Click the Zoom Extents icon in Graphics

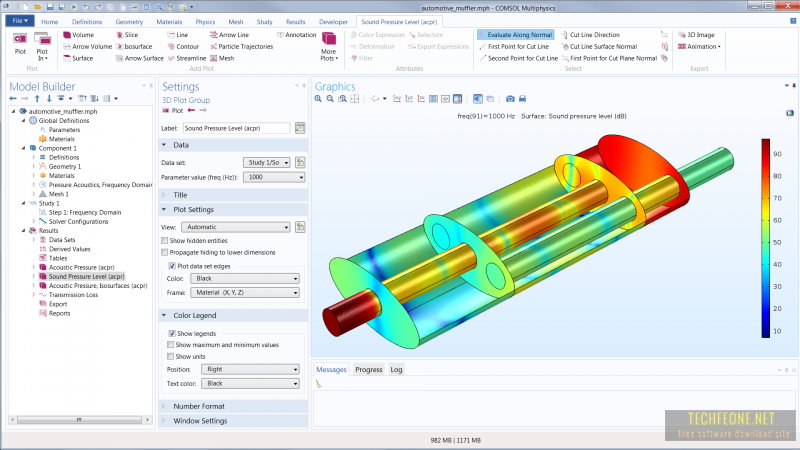pyautogui.click(x=355, y=98)
